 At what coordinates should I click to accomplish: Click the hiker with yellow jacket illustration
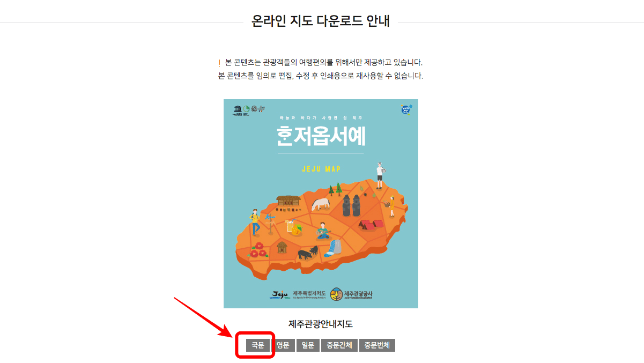point(255,223)
